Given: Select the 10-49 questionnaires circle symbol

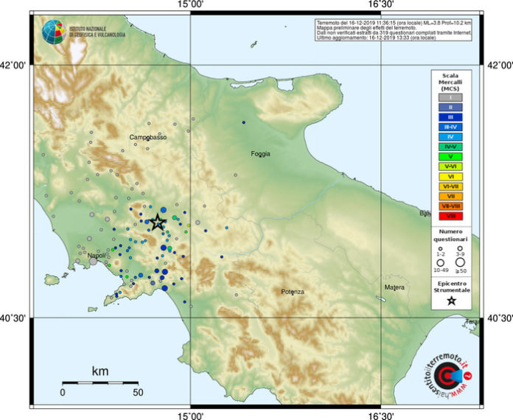Looking at the screenshot, I should coord(440,262).
